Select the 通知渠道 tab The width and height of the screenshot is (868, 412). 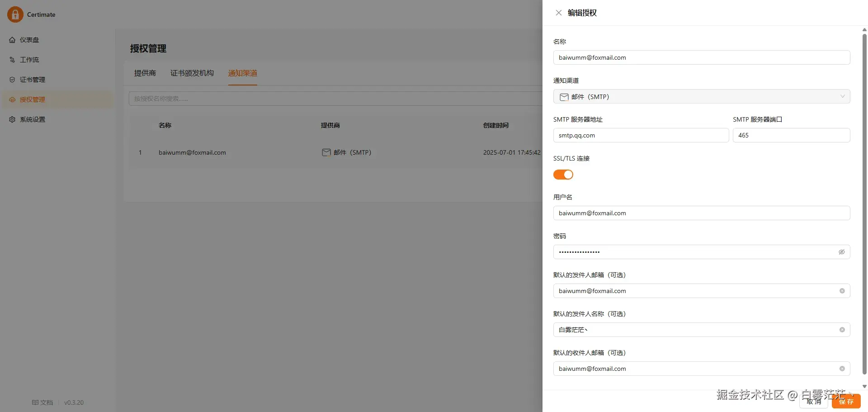tap(243, 73)
